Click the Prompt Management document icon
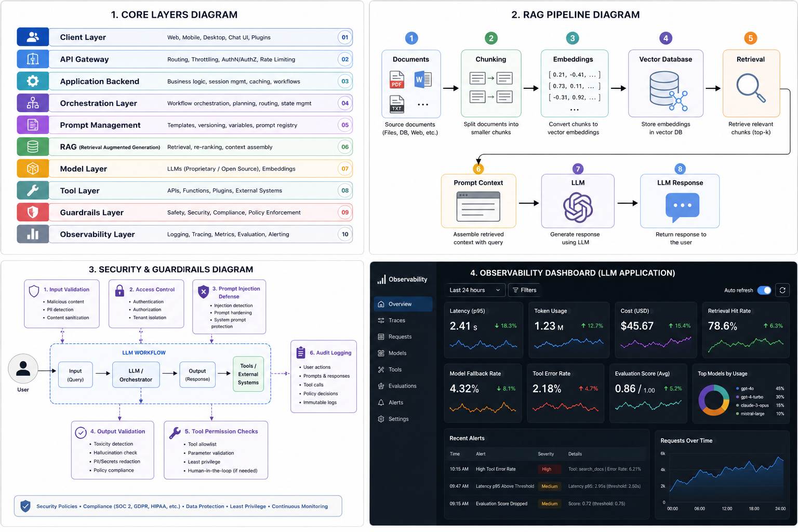798x532 pixels. coord(33,125)
